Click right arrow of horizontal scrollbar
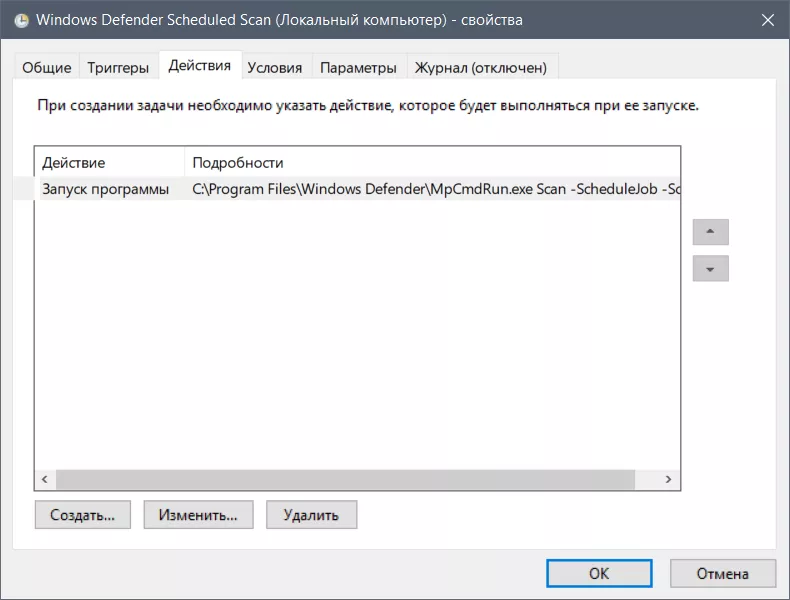 pyautogui.click(x=668, y=479)
